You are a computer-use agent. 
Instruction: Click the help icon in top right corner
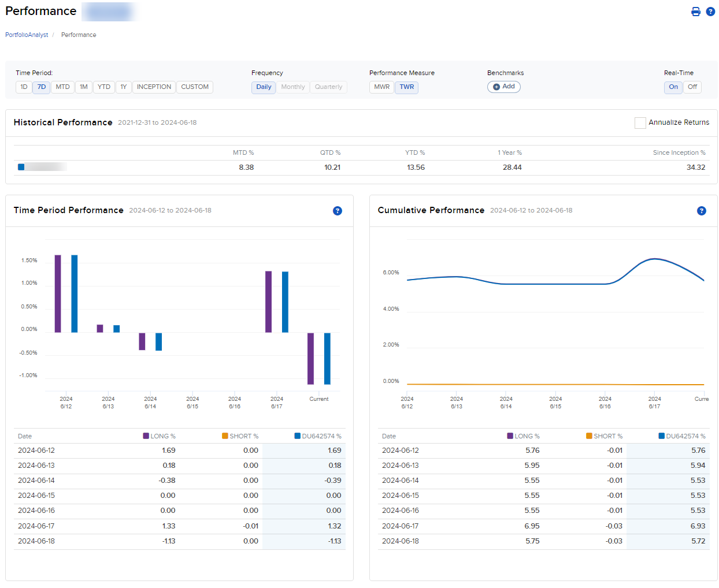pyautogui.click(x=711, y=11)
